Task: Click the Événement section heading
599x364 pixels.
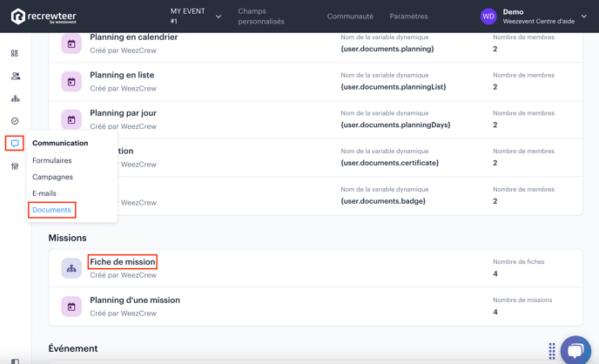Action: tap(73, 348)
